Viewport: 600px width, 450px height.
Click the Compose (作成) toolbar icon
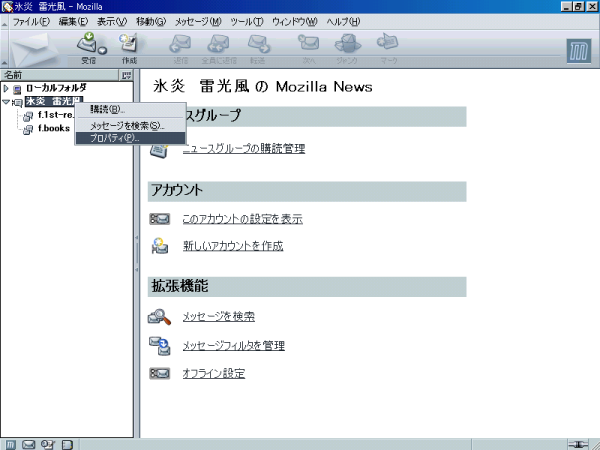coord(129,42)
